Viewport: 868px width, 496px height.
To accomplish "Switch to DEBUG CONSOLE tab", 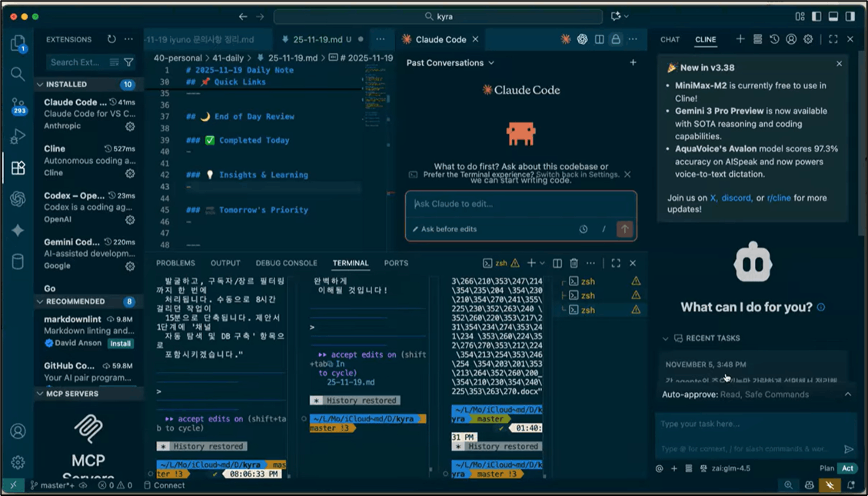I will coord(286,263).
